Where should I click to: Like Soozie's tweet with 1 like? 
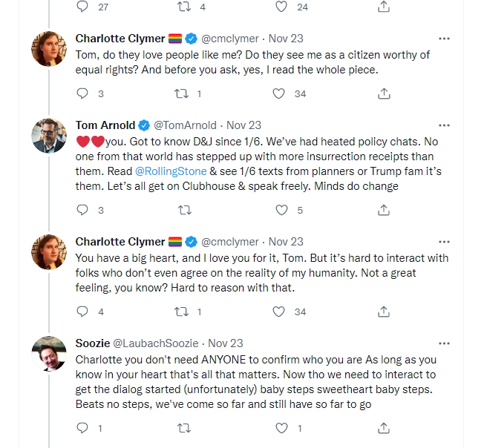[x=281, y=428]
